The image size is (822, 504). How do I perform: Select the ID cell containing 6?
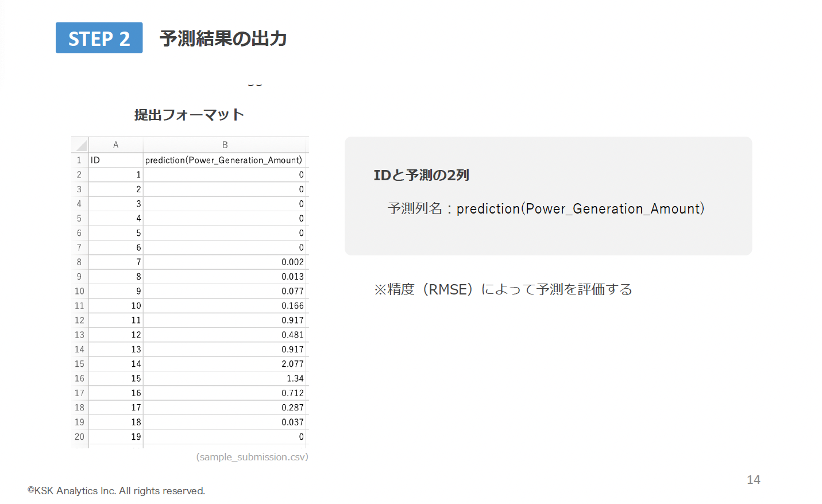[115, 247]
